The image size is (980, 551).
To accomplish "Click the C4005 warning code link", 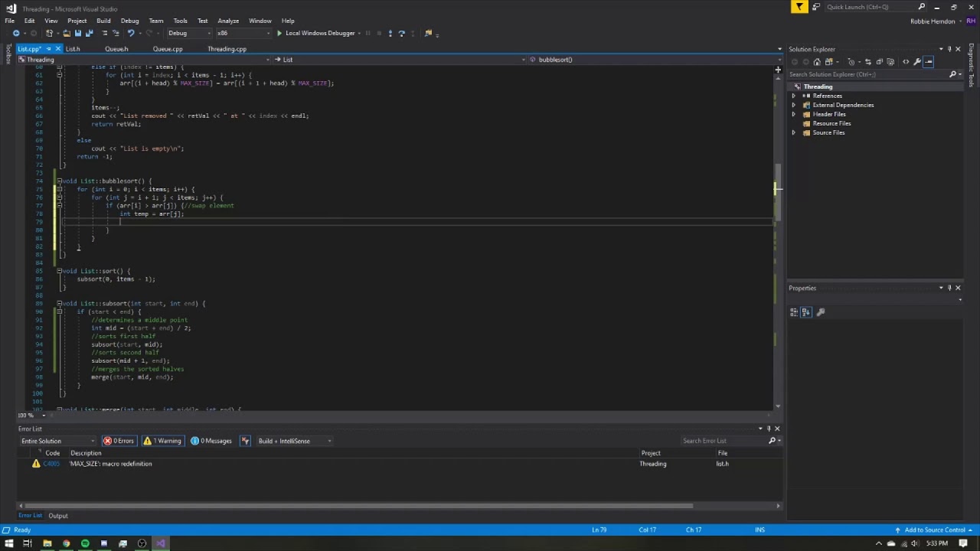I will (51, 464).
